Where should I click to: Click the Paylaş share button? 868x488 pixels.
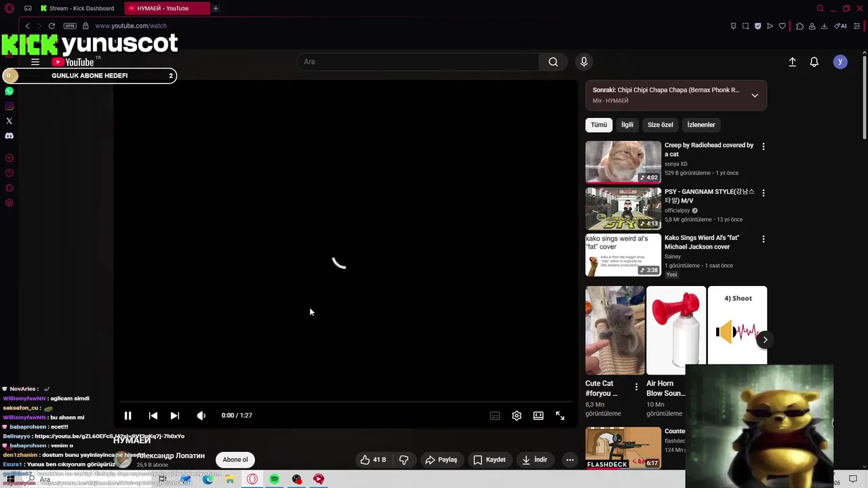(441, 460)
